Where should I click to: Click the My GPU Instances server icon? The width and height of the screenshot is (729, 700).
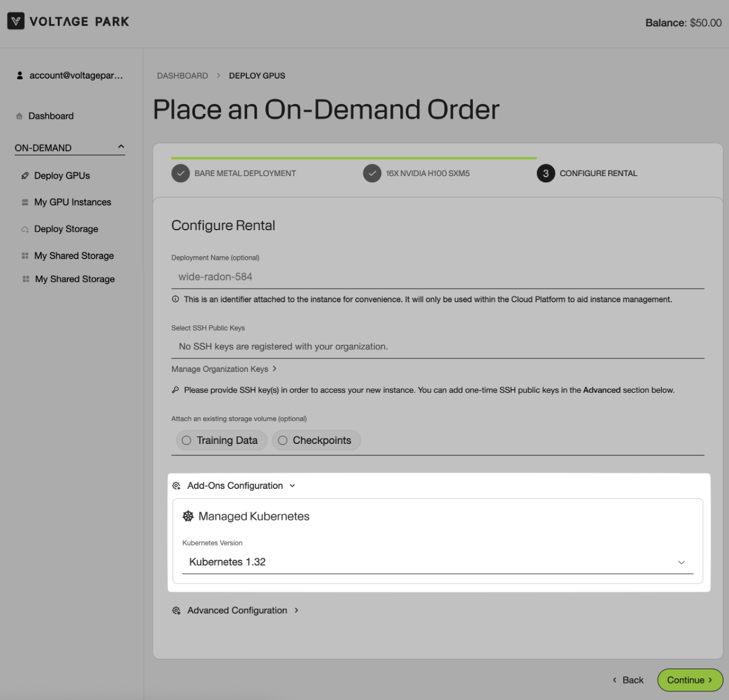tap(25, 203)
